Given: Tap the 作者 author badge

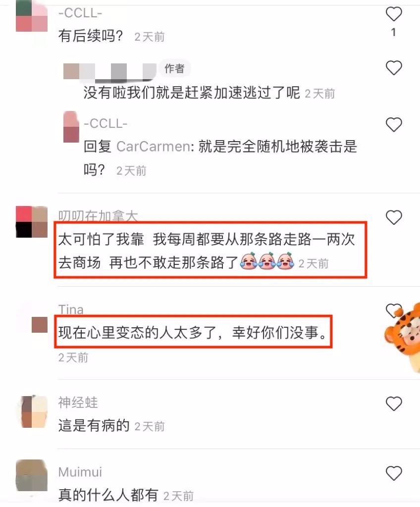Looking at the screenshot, I should (174, 68).
